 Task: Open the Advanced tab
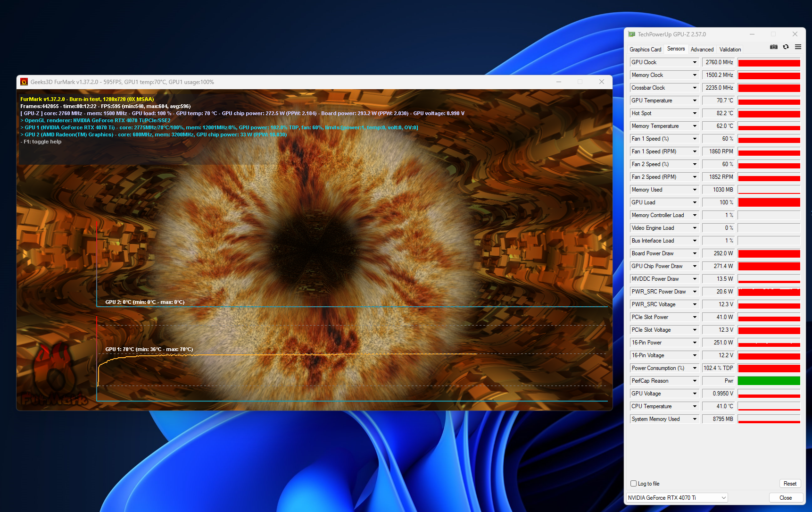pyautogui.click(x=702, y=50)
